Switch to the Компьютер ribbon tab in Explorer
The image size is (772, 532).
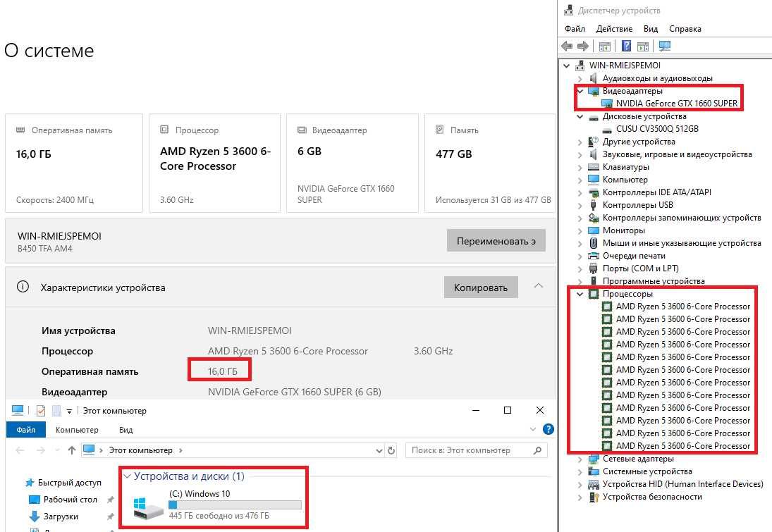click(x=77, y=430)
